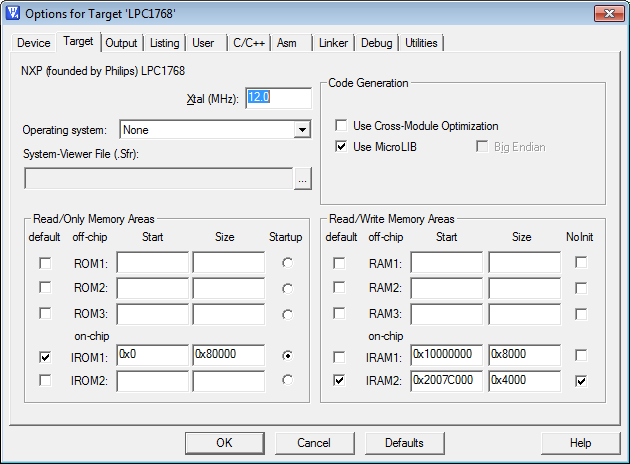Go to the Device tab
The width and height of the screenshot is (630, 464).
[x=34, y=43]
